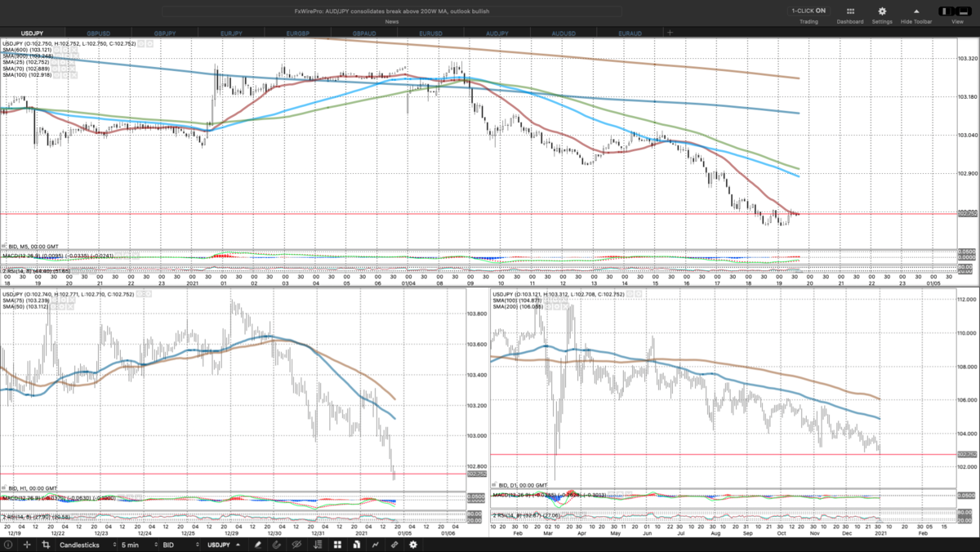This screenshot has width=980, height=552.
Task: Switch to the GBPAUD tab
Action: pos(364,33)
